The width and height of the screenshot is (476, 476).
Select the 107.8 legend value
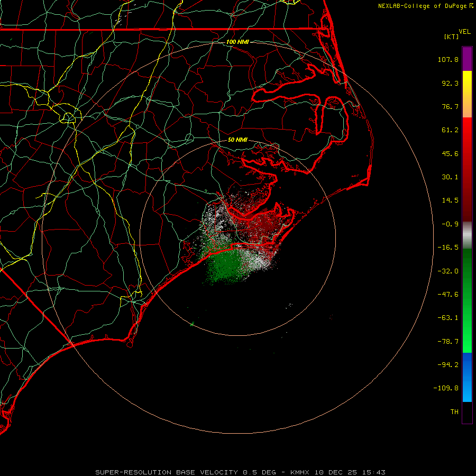point(448,59)
